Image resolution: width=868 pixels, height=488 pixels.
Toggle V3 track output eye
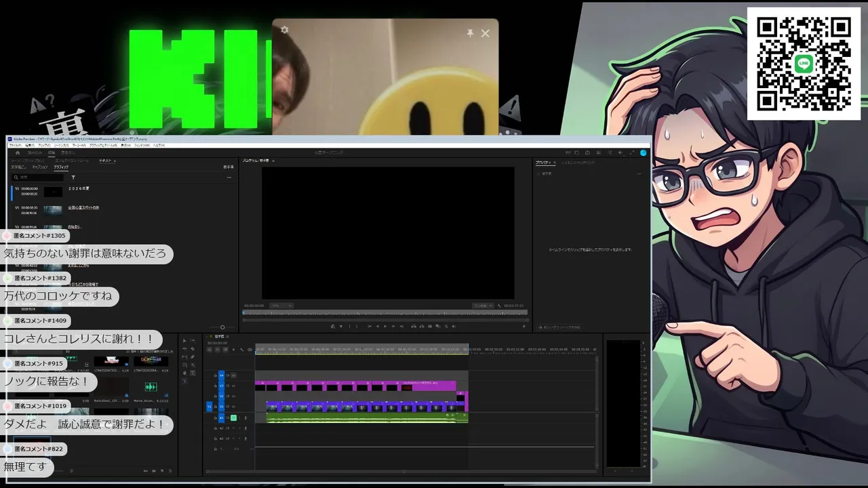tap(234, 386)
